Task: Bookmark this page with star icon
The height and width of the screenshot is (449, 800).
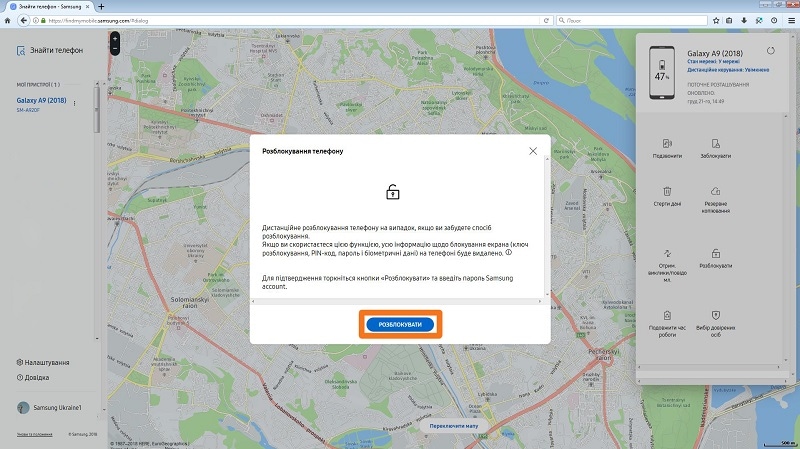Action: (x=716, y=20)
